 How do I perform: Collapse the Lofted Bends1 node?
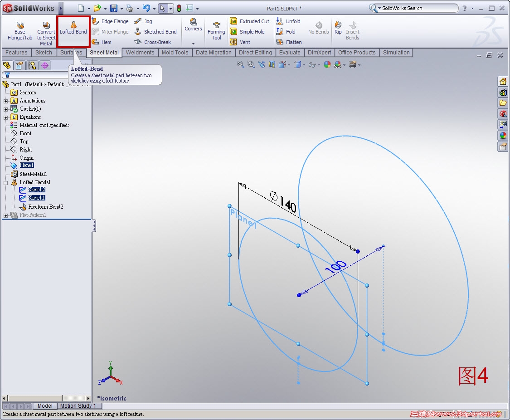click(x=5, y=183)
